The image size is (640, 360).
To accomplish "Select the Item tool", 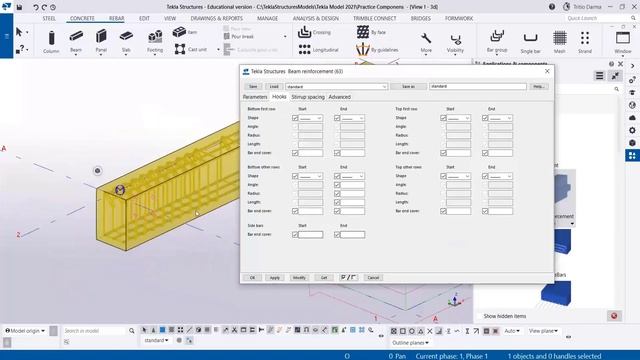I will (184, 32).
